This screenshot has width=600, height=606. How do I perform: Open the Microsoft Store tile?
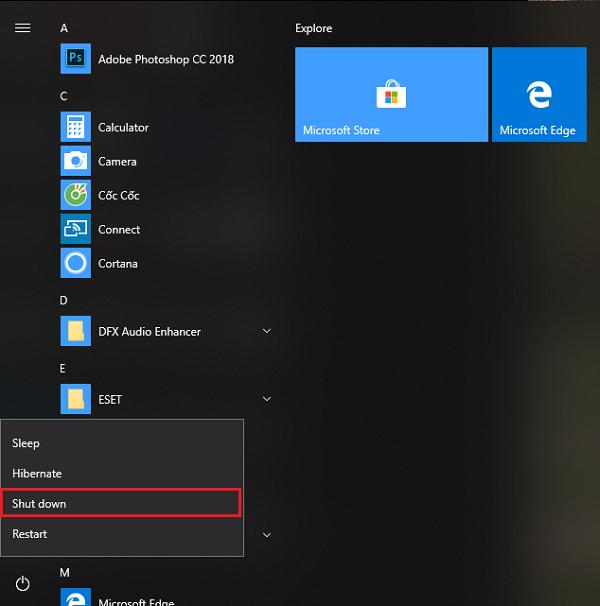pos(391,95)
